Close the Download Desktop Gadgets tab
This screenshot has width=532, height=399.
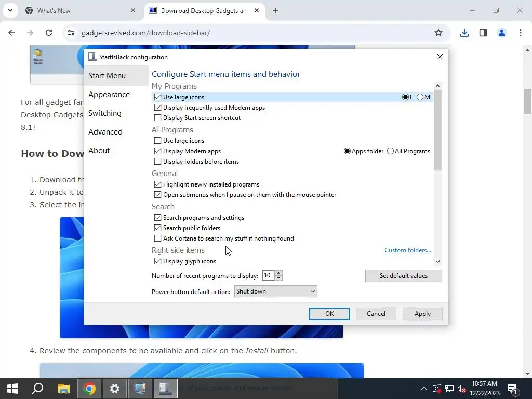pyautogui.click(x=257, y=10)
